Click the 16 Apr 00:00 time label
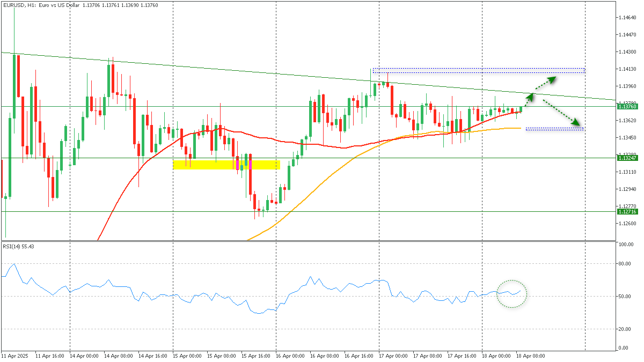 (292, 356)
